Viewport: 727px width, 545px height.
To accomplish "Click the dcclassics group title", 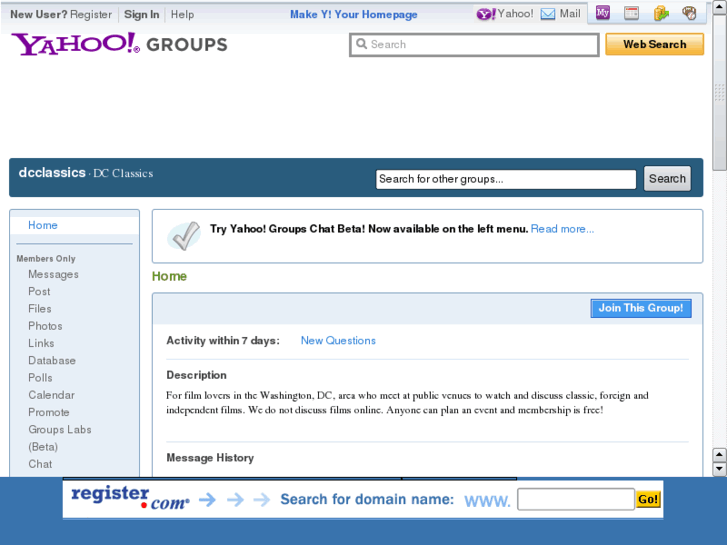I will pyautogui.click(x=52, y=173).
